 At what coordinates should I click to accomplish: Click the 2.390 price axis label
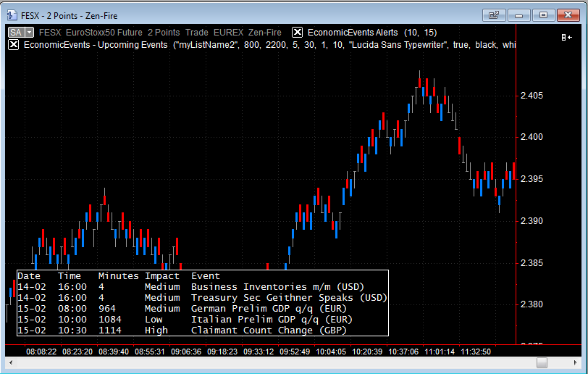pos(532,221)
